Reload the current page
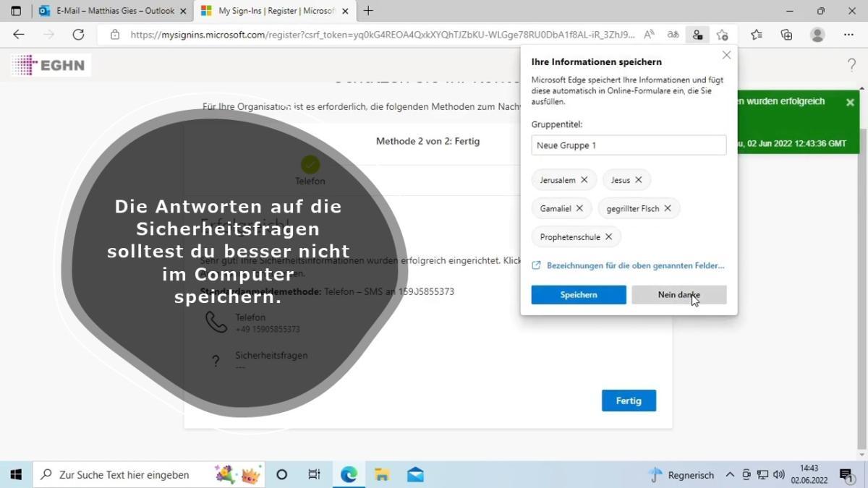 coord(78,35)
